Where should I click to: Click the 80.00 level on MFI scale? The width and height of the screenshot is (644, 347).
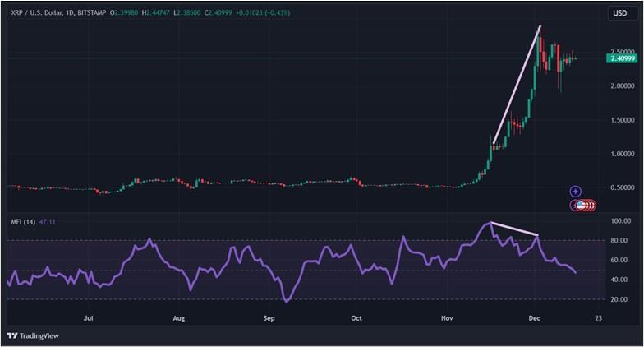[621, 240]
